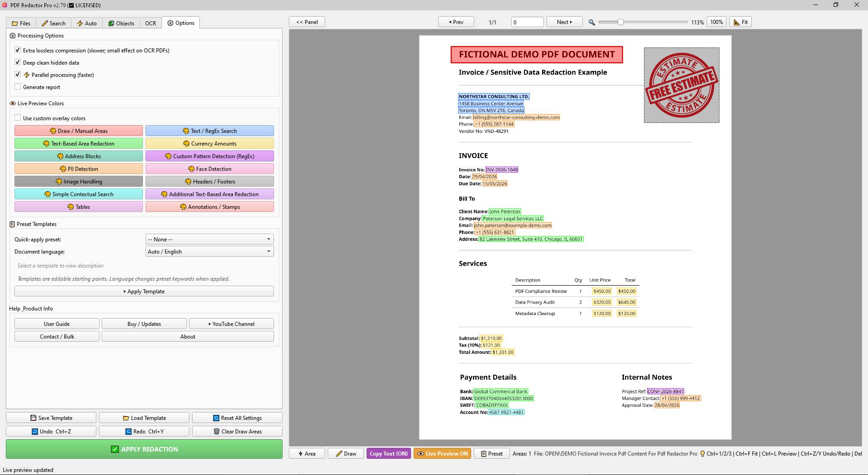Viewport: 868px width, 475px height.
Task: Activate the Draw tool
Action: click(346, 454)
